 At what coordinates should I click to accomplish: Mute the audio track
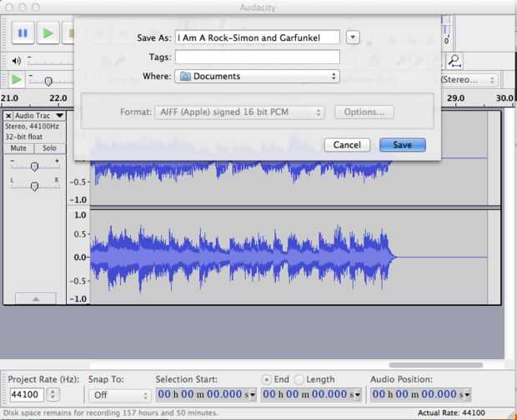tap(18, 148)
